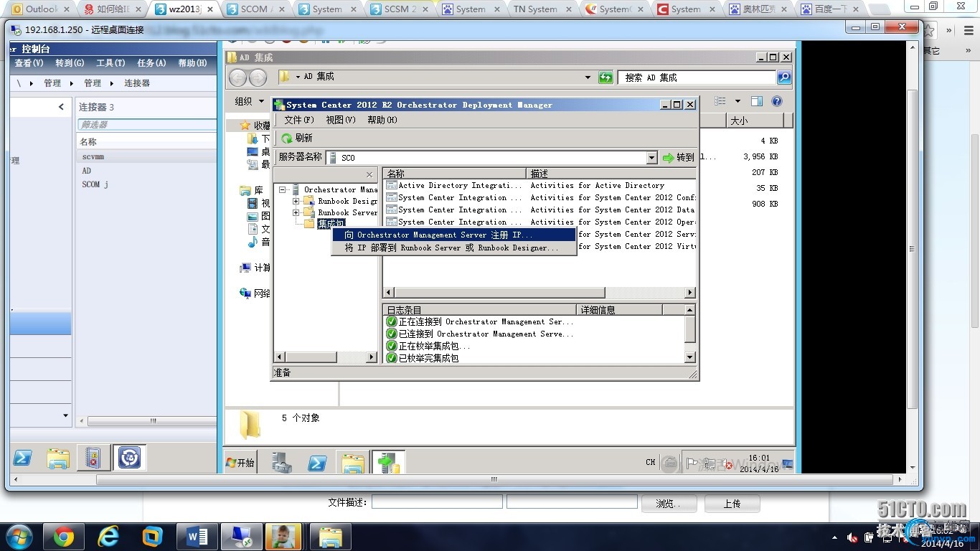Select the Active Directory Integration pack icon
Image resolution: width=980 pixels, height=551 pixels.
(392, 185)
